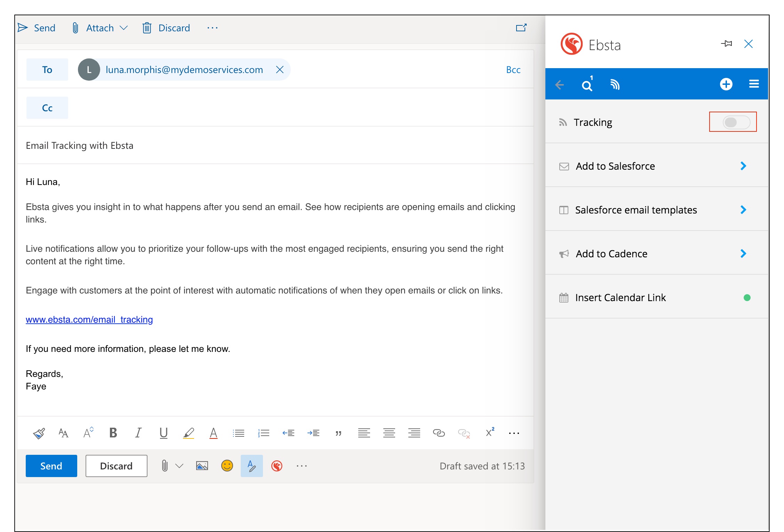Click the blue Send button at bottom

(x=51, y=466)
